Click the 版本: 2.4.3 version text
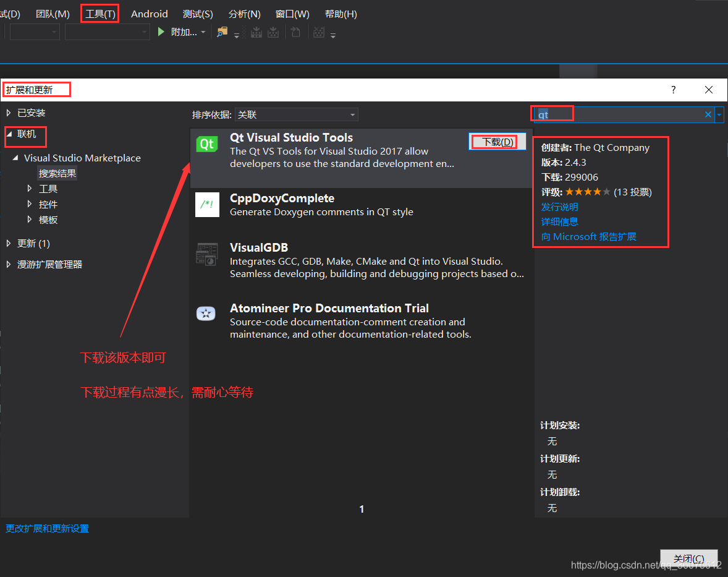 564,162
